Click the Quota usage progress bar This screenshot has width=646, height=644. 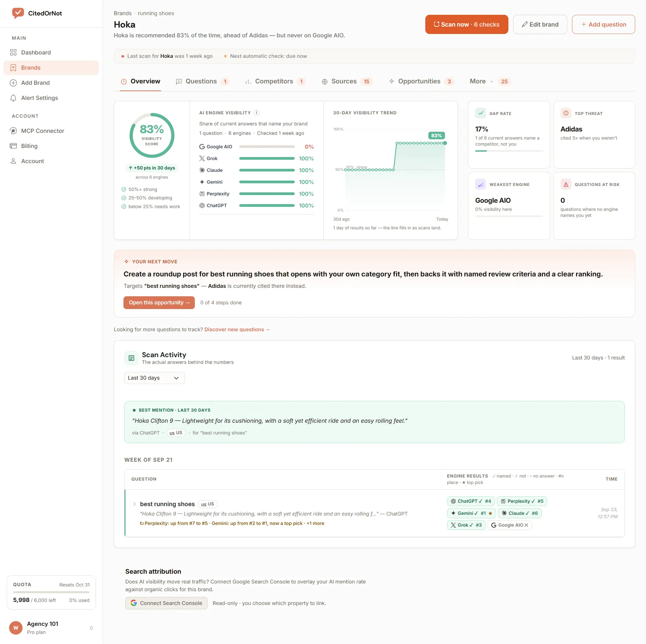point(51,592)
